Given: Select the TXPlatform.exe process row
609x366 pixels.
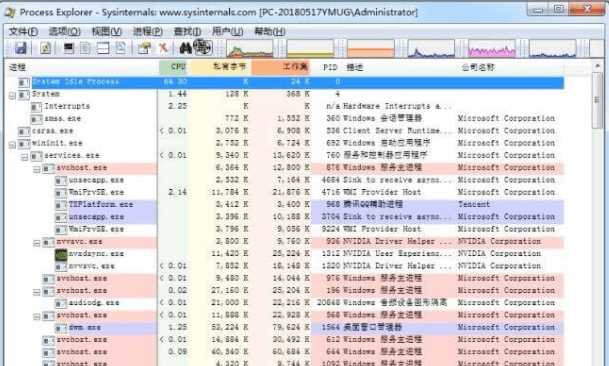Looking at the screenshot, I should click(x=284, y=204).
